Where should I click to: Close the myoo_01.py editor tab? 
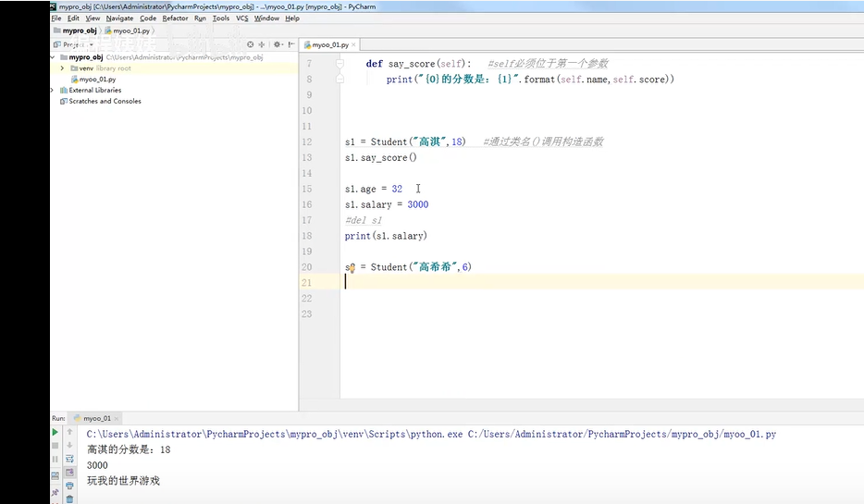(x=353, y=44)
